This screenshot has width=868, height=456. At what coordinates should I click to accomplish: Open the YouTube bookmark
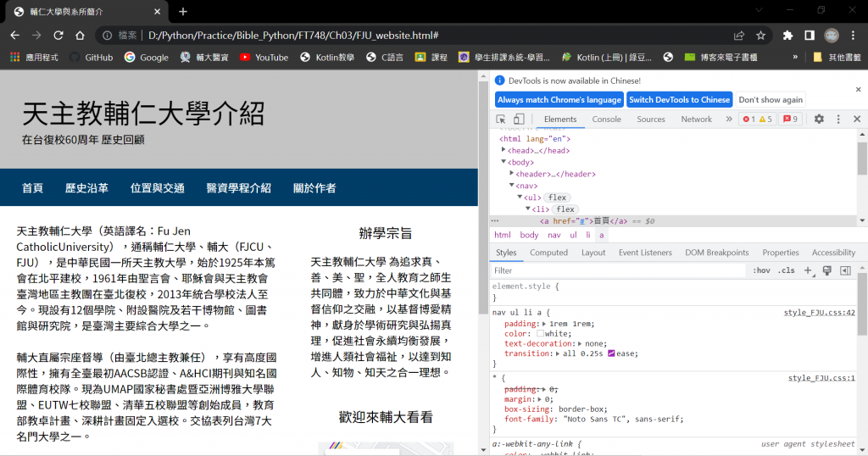pos(264,57)
